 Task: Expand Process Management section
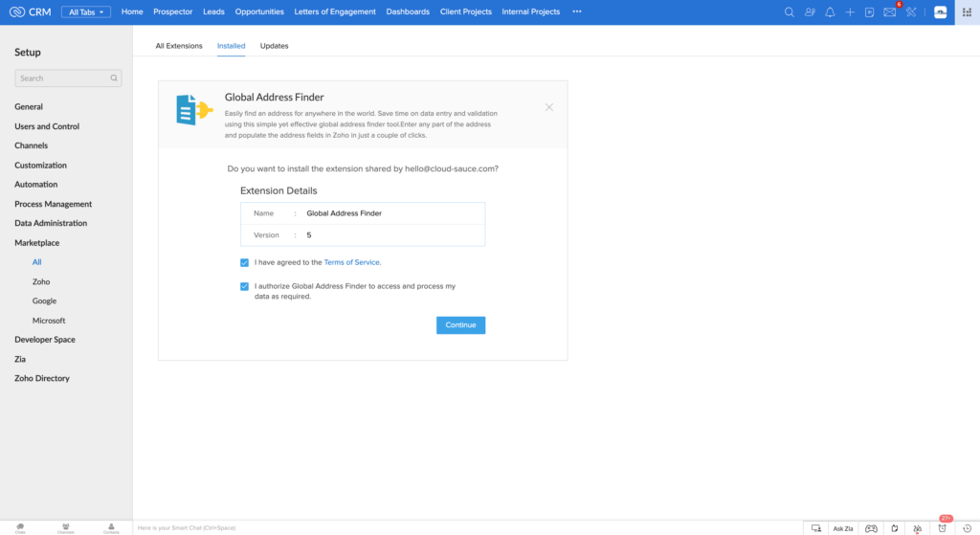pos(54,204)
